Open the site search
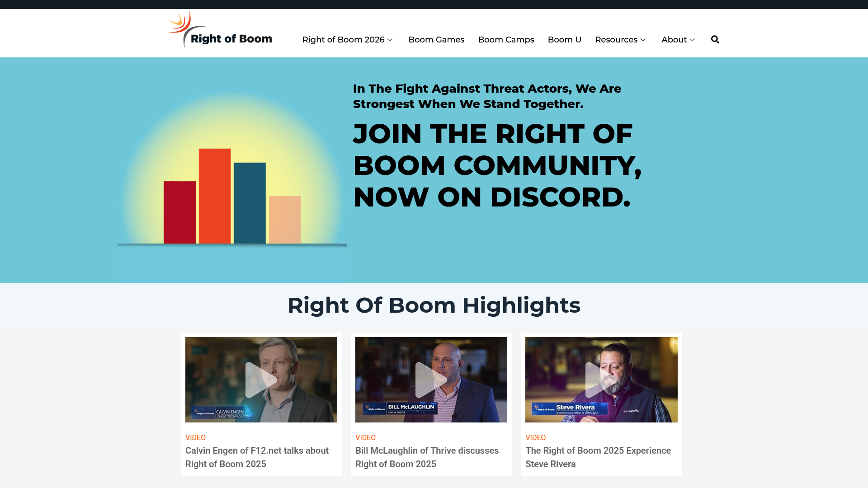Screen dimensions: 868x488 click(715, 39)
